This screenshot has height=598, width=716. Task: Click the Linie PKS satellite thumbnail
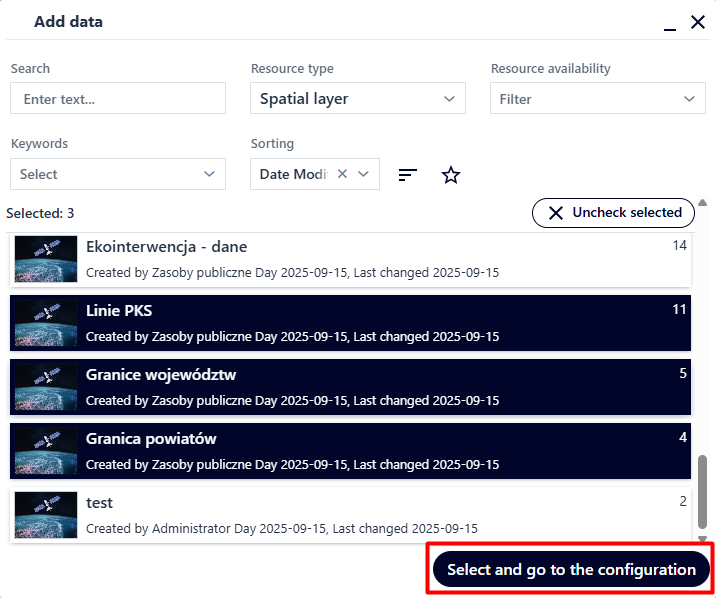tap(46, 323)
